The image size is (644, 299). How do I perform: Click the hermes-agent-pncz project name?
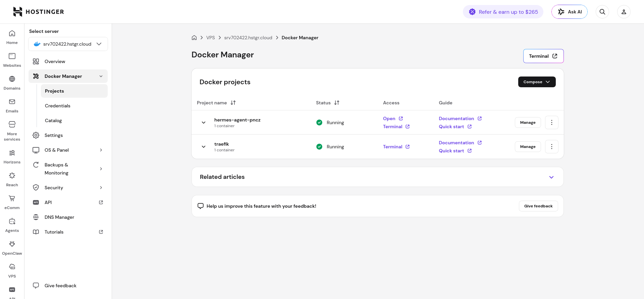click(237, 120)
